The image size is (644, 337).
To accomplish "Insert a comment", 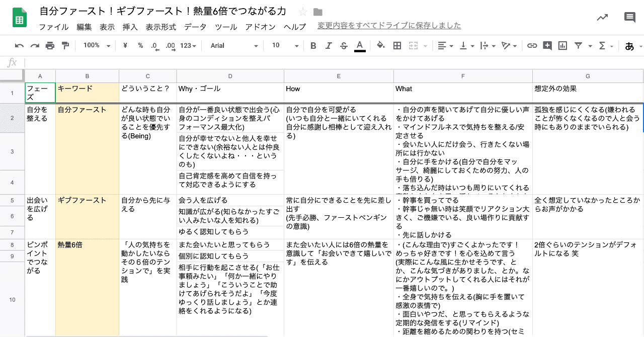I will pos(547,46).
